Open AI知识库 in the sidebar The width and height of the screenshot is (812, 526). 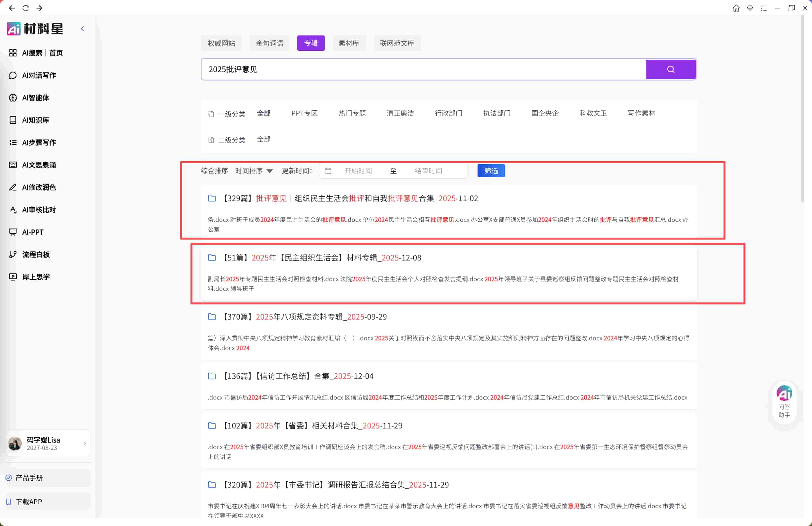tap(35, 120)
